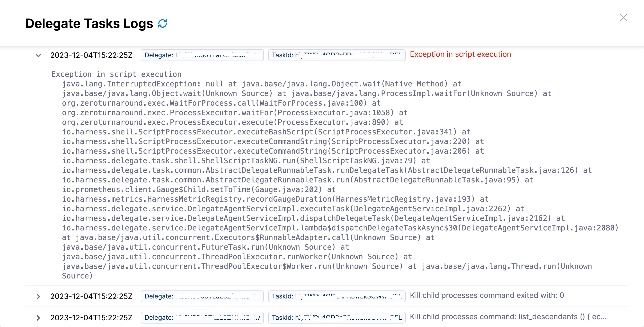Image resolution: width=644 pixels, height=327 pixels.
Task: Click the java.lang.InterruptedException stack trace line
Action: [261, 84]
